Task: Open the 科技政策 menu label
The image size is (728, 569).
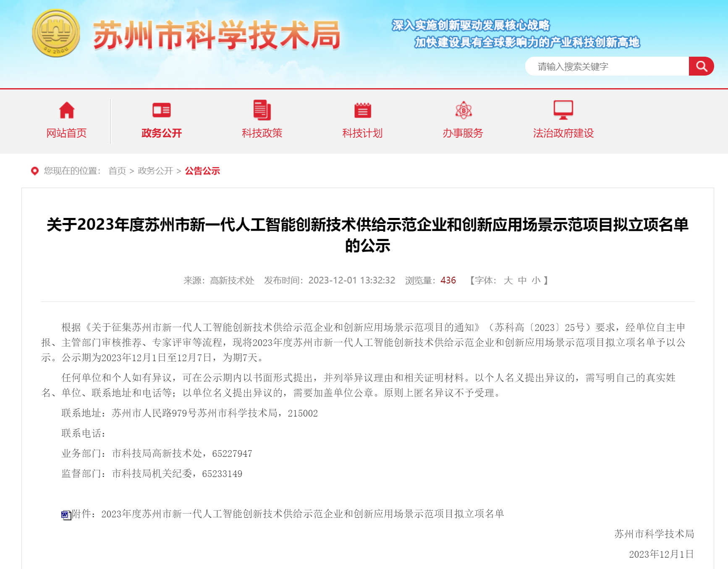Action: click(x=262, y=133)
